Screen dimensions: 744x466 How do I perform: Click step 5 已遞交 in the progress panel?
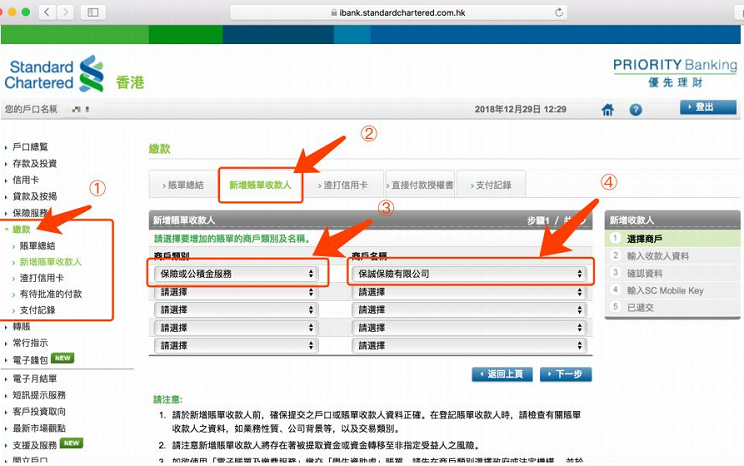[x=672, y=308]
